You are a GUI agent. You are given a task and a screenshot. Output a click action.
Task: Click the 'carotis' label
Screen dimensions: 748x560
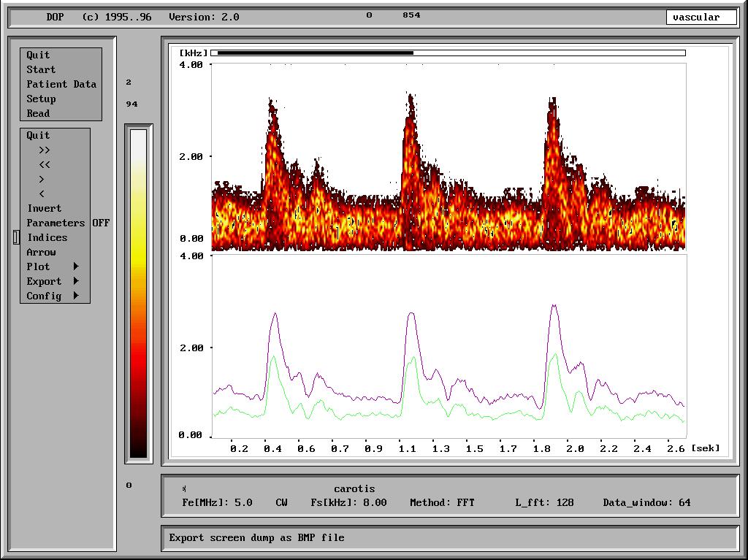[354, 489]
